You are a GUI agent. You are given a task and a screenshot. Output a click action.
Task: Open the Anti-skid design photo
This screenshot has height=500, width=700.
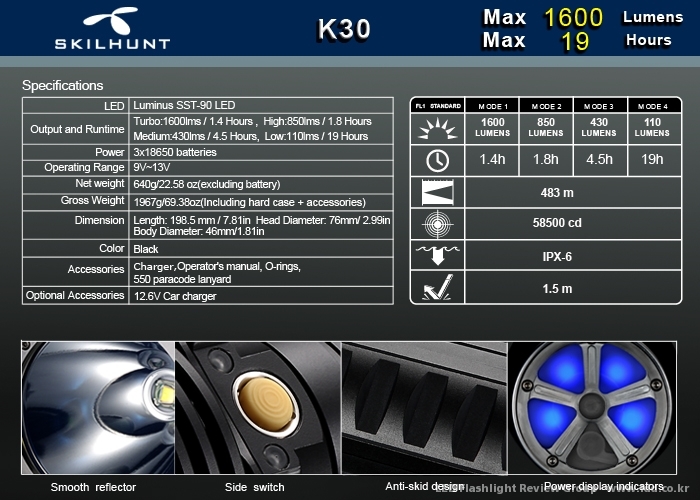coord(424,408)
